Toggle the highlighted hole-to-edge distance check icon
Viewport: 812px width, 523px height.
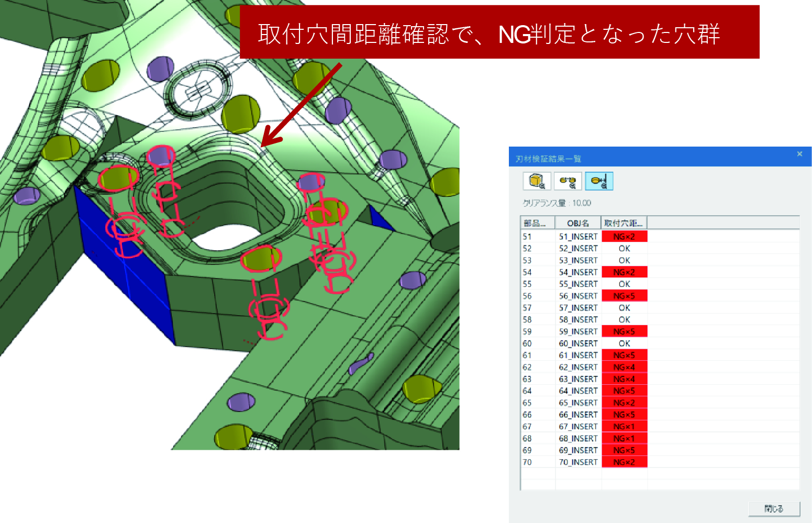[x=599, y=181]
